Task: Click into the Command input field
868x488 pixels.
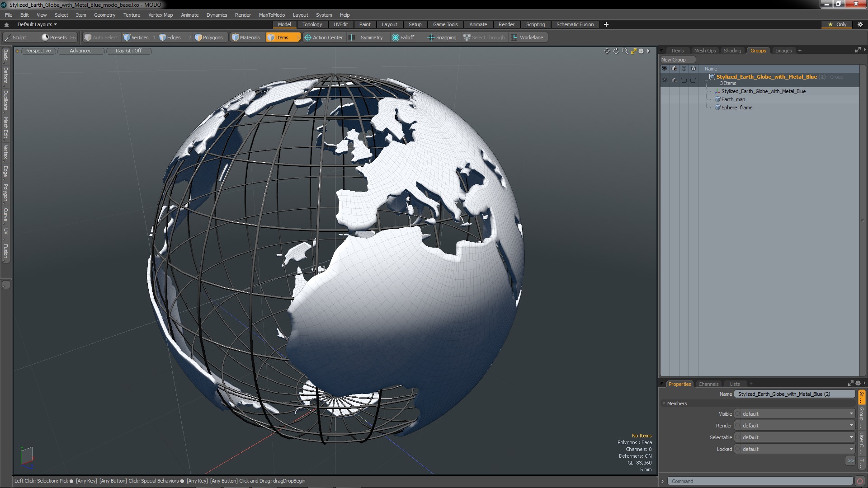Action: 760,481
